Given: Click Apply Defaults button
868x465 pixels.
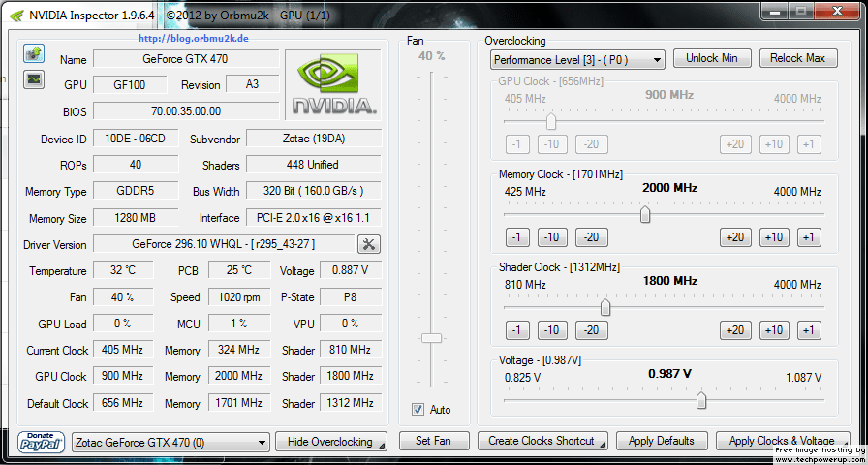Looking at the screenshot, I should (662, 441).
